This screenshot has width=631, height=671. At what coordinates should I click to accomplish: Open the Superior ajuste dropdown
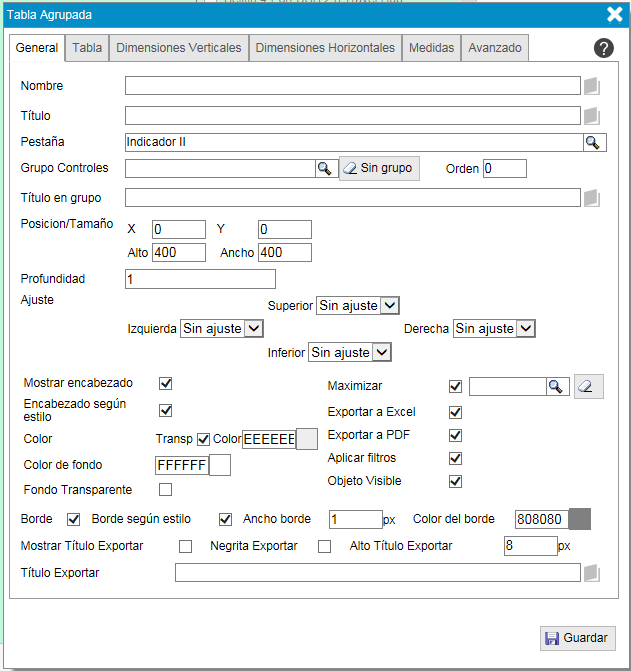point(358,306)
